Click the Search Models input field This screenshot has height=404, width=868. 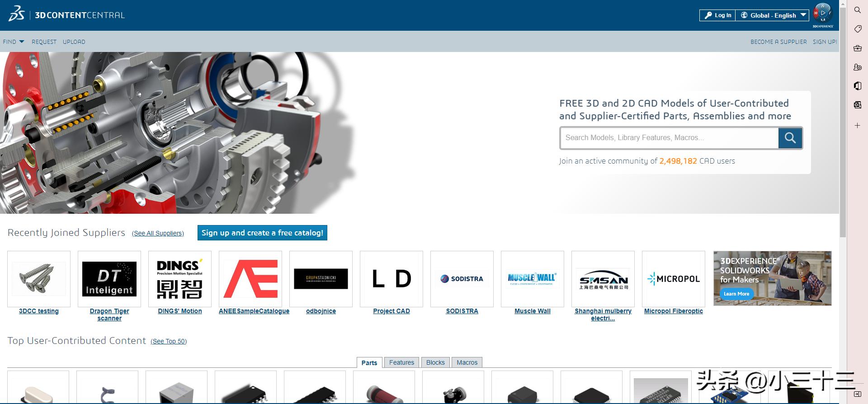click(669, 138)
